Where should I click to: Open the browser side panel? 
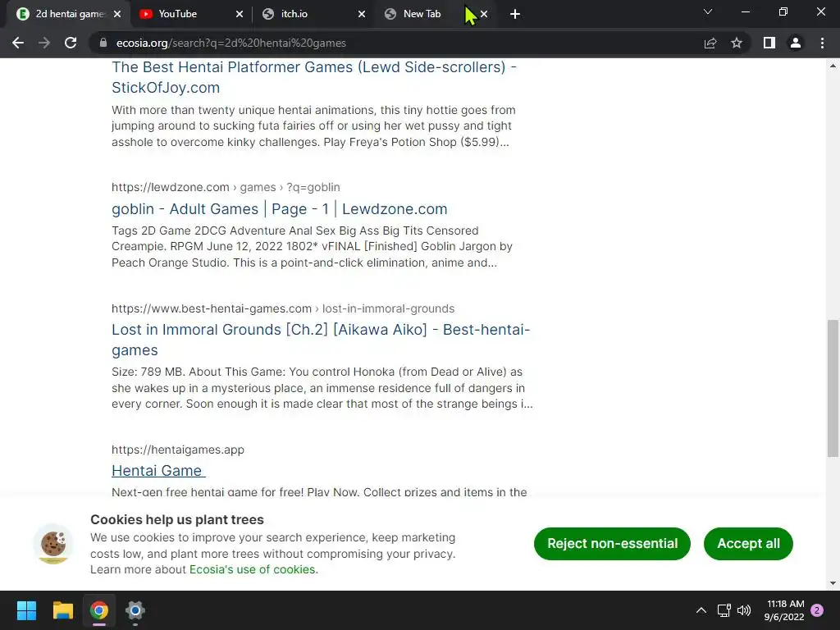[x=769, y=43]
